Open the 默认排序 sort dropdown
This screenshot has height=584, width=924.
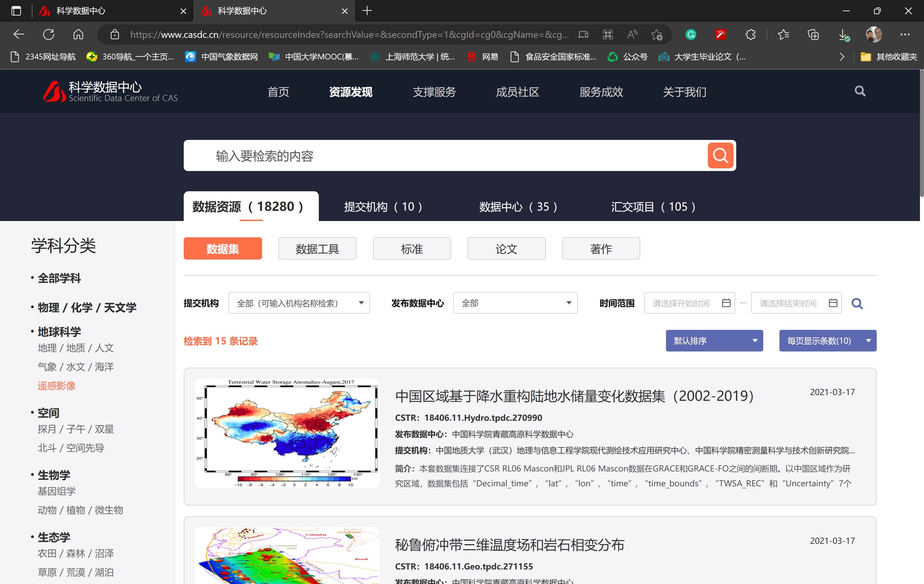tap(714, 341)
